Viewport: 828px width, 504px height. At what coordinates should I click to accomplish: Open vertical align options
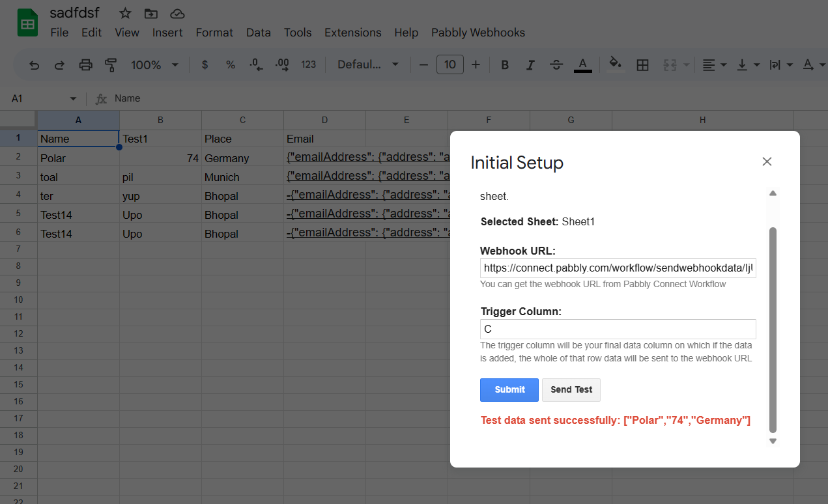tap(747, 64)
